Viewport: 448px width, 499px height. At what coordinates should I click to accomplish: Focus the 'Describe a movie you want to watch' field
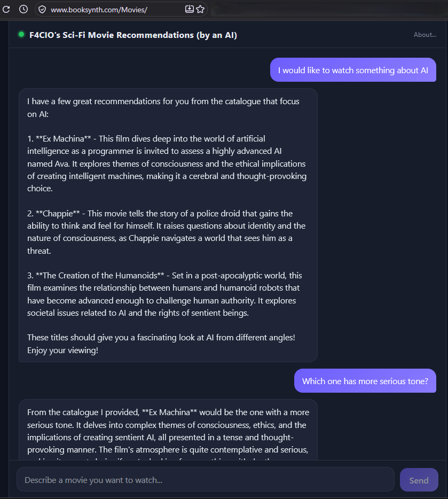pyautogui.click(x=206, y=480)
